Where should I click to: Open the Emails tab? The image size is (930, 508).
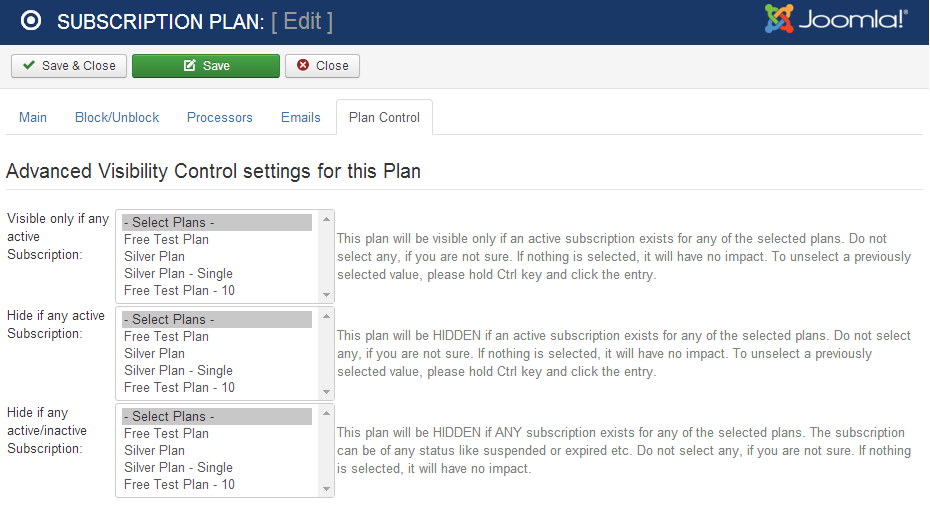click(x=301, y=117)
